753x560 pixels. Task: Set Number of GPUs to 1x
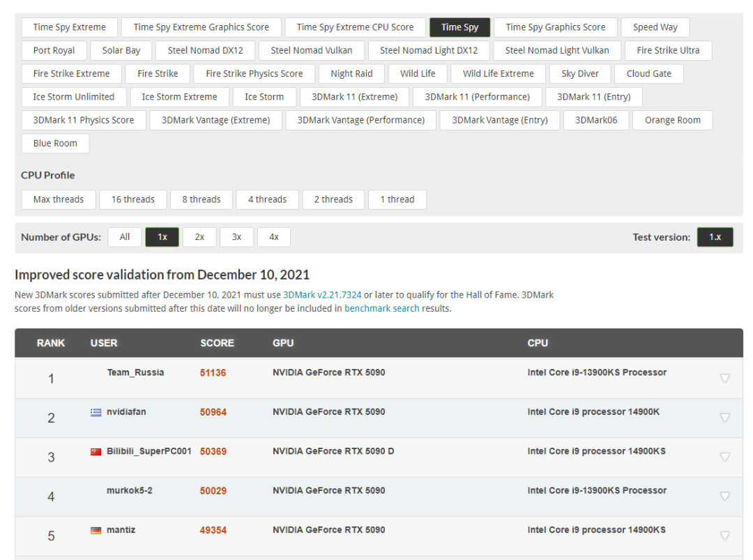tap(162, 237)
